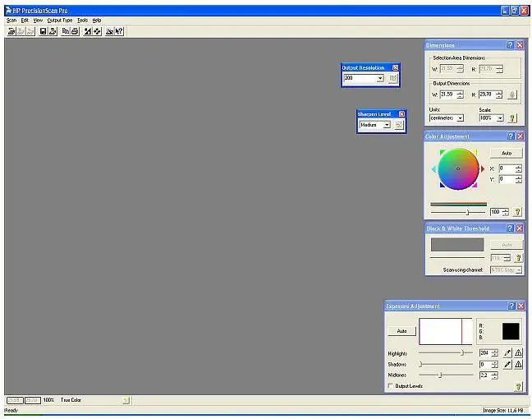Screen dimensions: 532x419
Task: Click the center of the color wheel
Action: pos(458,168)
